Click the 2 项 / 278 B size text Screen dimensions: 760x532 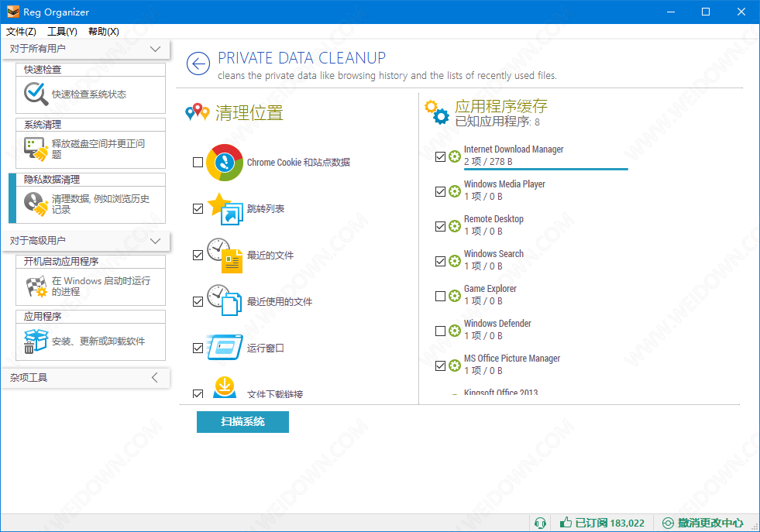coord(488,161)
